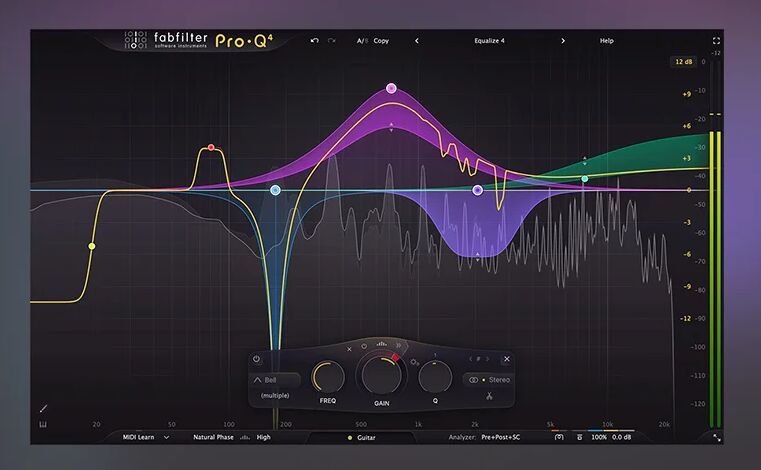
Task: Toggle A/B state comparison
Action: tap(361, 41)
